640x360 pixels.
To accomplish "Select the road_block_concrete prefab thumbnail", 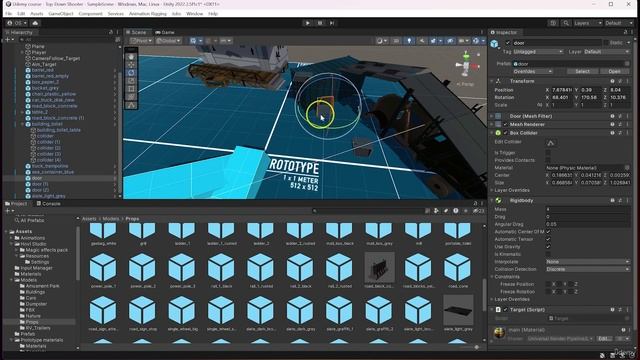I will tap(379, 267).
